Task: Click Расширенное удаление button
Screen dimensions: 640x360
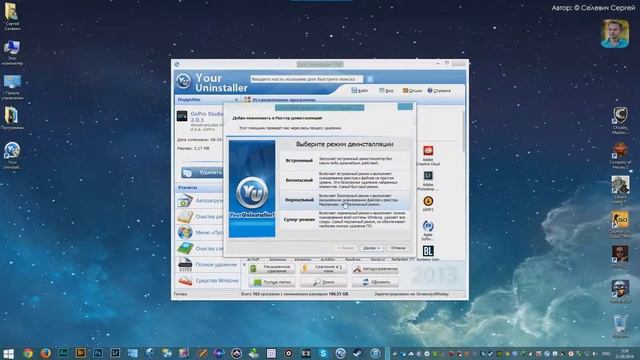Action: point(271,269)
